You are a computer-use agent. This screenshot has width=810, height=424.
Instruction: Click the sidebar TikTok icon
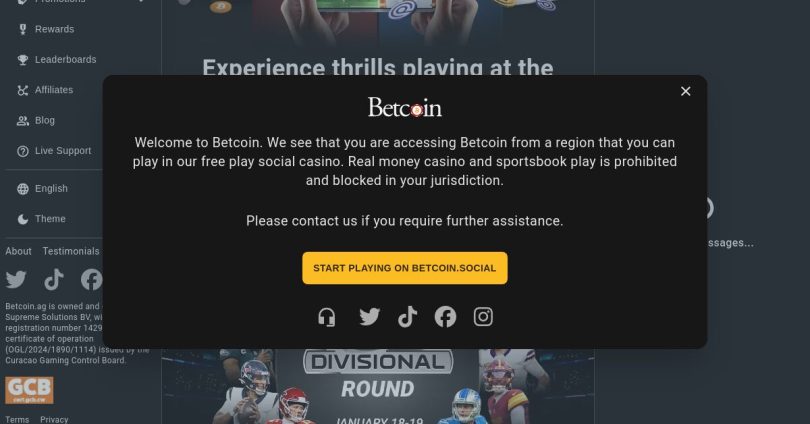click(54, 279)
